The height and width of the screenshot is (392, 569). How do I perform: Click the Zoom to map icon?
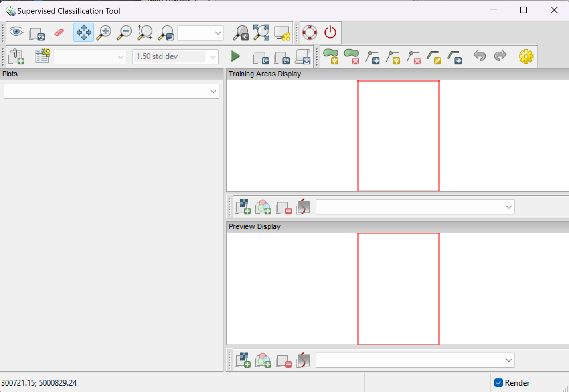166,33
